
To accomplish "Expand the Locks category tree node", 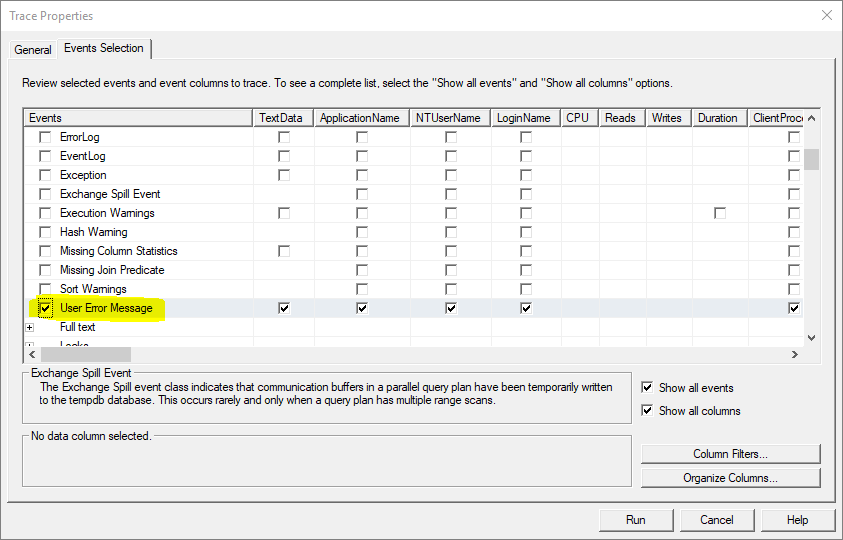I will [30, 346].
